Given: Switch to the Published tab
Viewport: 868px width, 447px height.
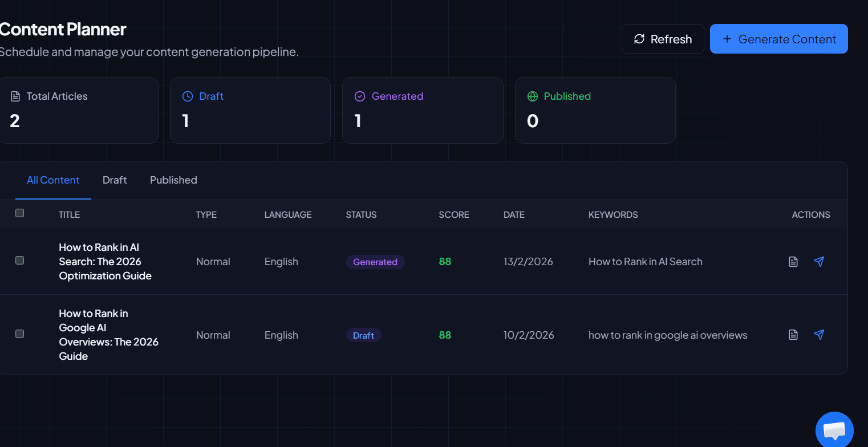Looking at the screenshot, I should pyautogui.click(x=173, y=180).
